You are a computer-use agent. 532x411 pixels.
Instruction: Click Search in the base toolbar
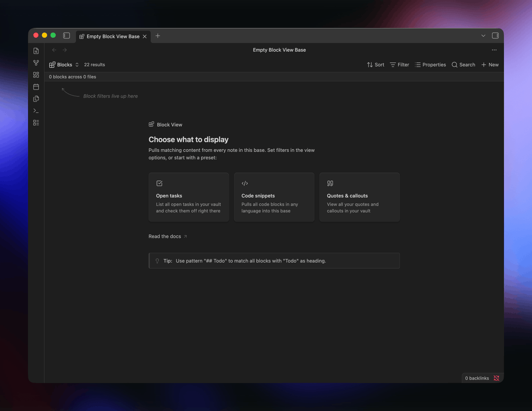[x=463, y=65]
